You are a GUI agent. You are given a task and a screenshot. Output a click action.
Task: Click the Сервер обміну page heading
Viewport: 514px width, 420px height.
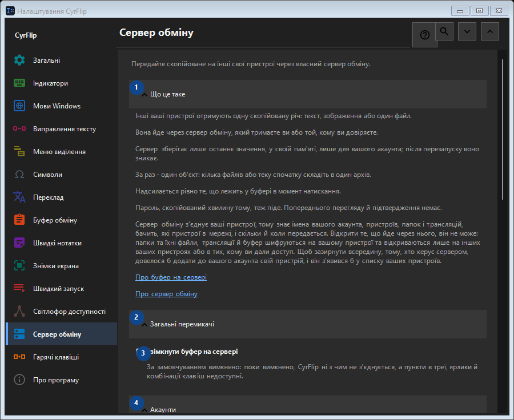(156, 33)
